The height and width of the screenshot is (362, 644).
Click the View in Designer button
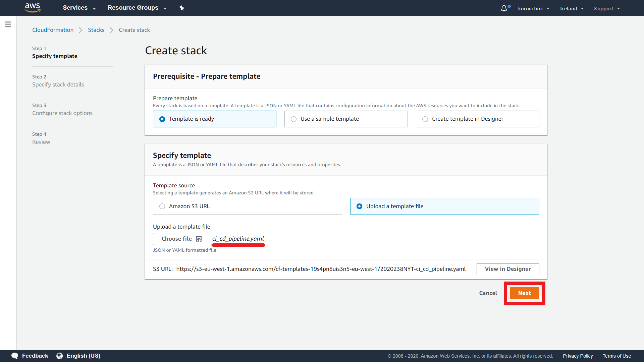(507, 269)
